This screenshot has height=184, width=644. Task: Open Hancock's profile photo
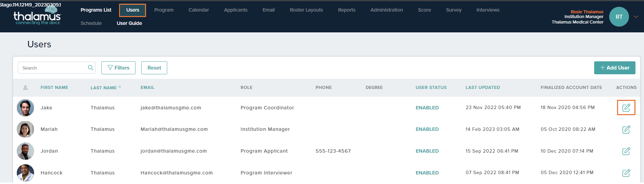click(x=25, y=173)
